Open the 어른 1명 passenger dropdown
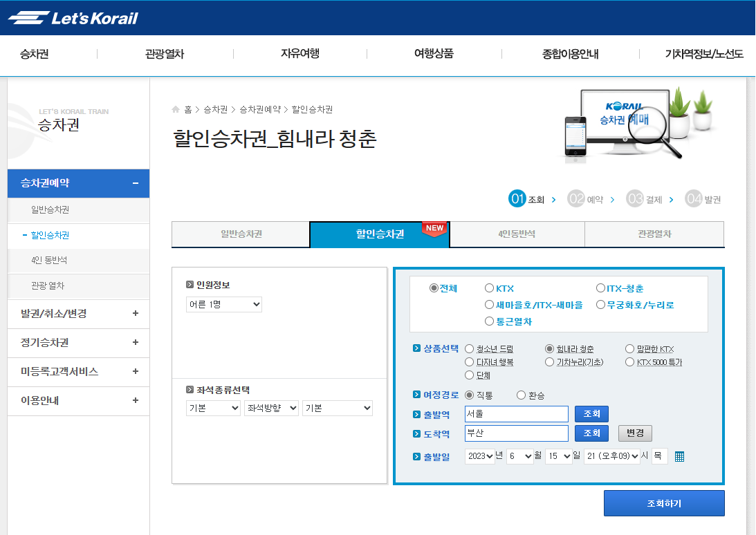 [223, 303]
